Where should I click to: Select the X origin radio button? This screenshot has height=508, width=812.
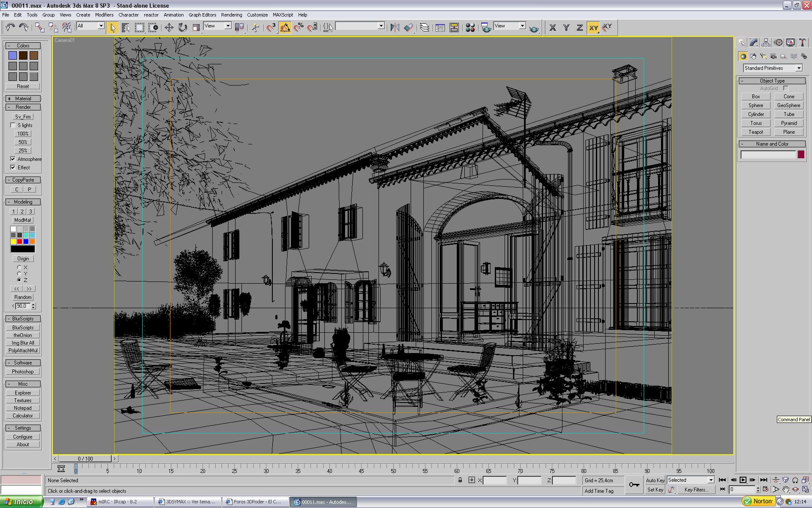tap(19, 268)
